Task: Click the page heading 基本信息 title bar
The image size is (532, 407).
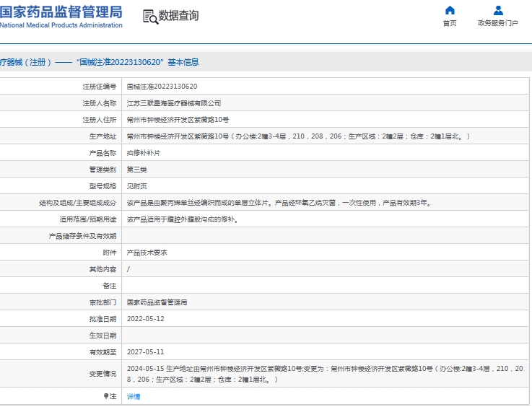Action: point(266,62)
